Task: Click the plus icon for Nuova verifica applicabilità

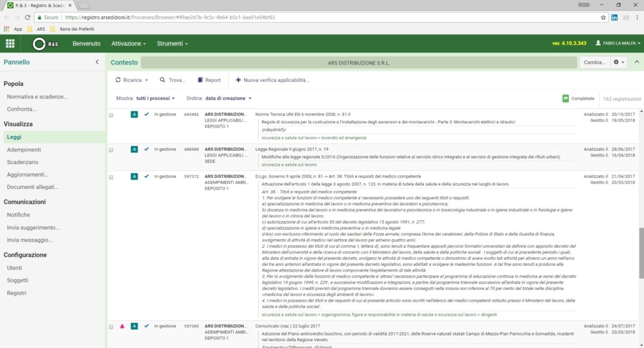Action: [x=238, y=79]
